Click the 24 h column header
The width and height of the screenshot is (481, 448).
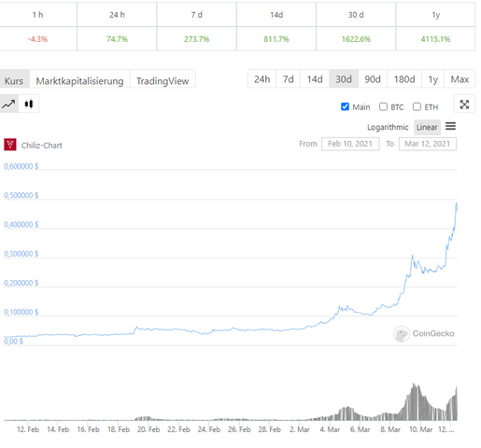(117, 15)
